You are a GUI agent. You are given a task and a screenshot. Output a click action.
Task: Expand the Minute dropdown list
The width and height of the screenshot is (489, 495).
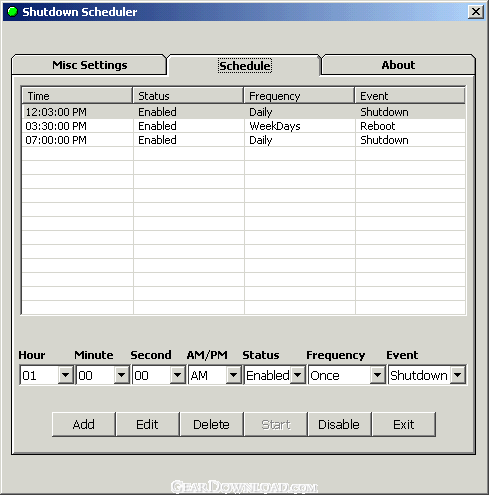tap(121, 375)
